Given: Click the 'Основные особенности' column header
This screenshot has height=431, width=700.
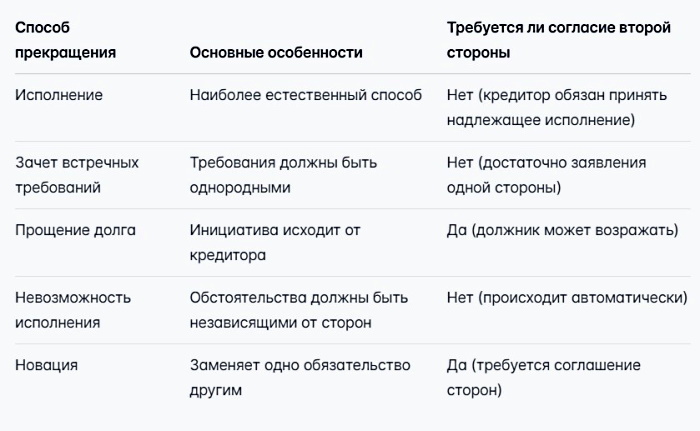Looking at the screenshot, I should tap(276, 52).
